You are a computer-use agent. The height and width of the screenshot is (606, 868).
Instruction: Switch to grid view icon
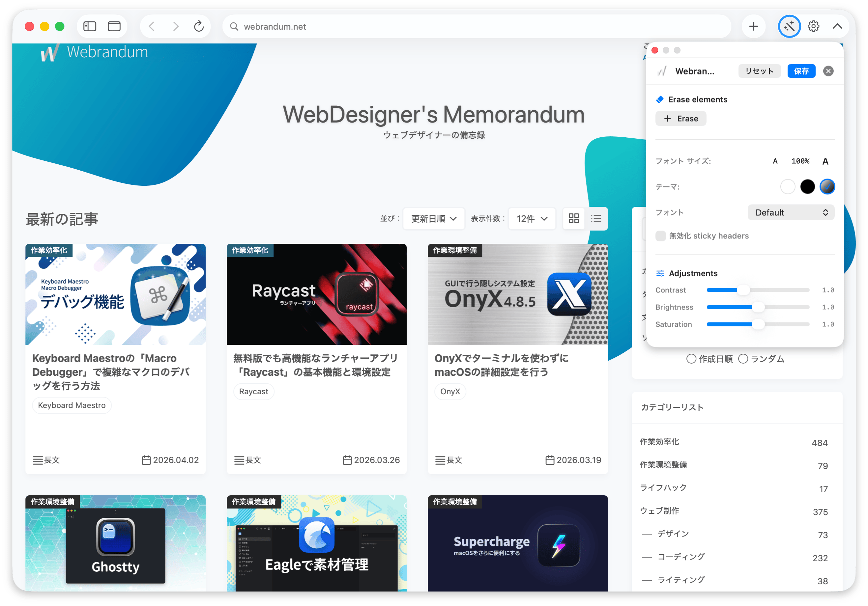pos(573,218)
